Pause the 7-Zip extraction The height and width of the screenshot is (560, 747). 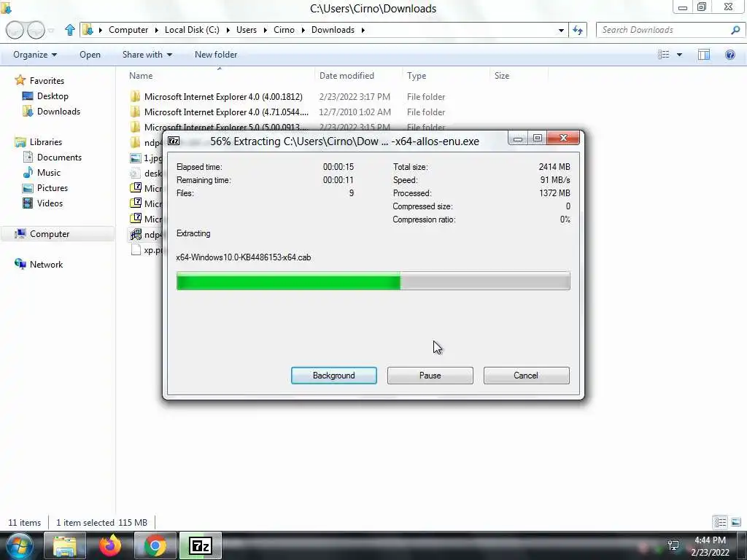pyautogui.click(x=430, y=376)
